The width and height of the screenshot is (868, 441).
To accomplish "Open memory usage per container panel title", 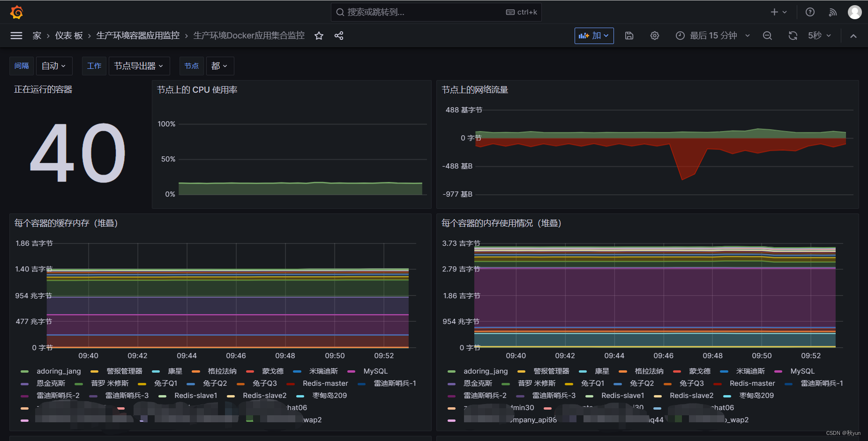I will point(501,223).
